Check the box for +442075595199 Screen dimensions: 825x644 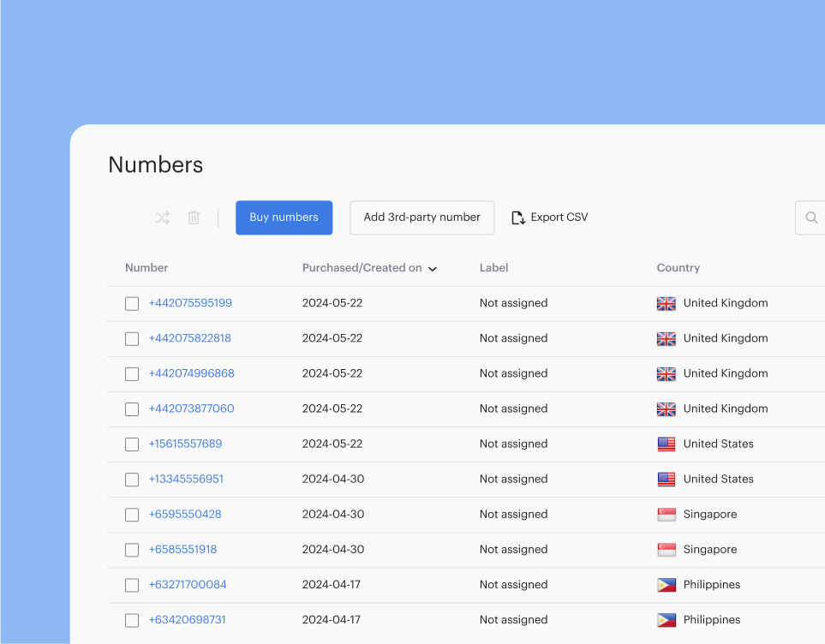(x=132, y=303)
